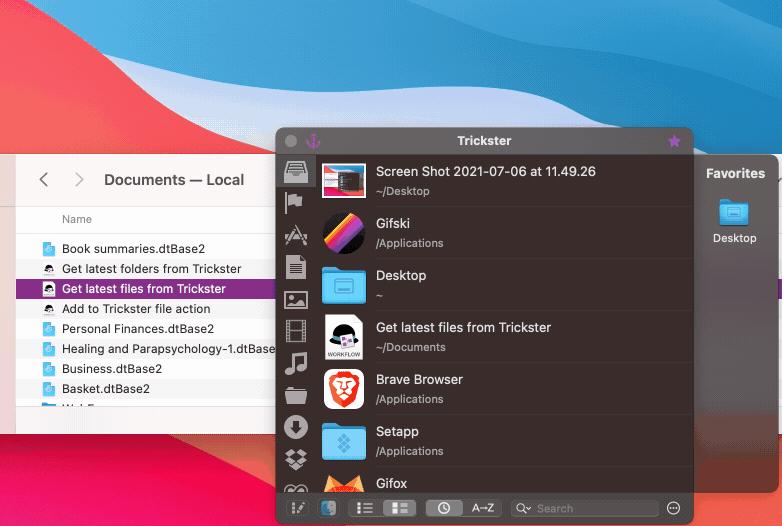
Task: Open the search options magnifier dropdown
Action: point(524,508)
